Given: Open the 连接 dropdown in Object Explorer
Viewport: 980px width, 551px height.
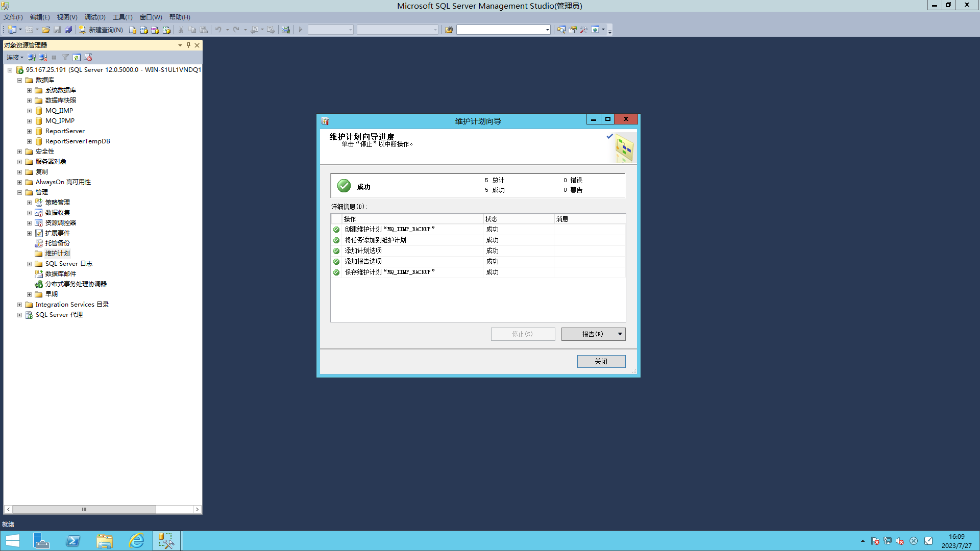Looking at the screenshot, I should [x=15, y=58].
